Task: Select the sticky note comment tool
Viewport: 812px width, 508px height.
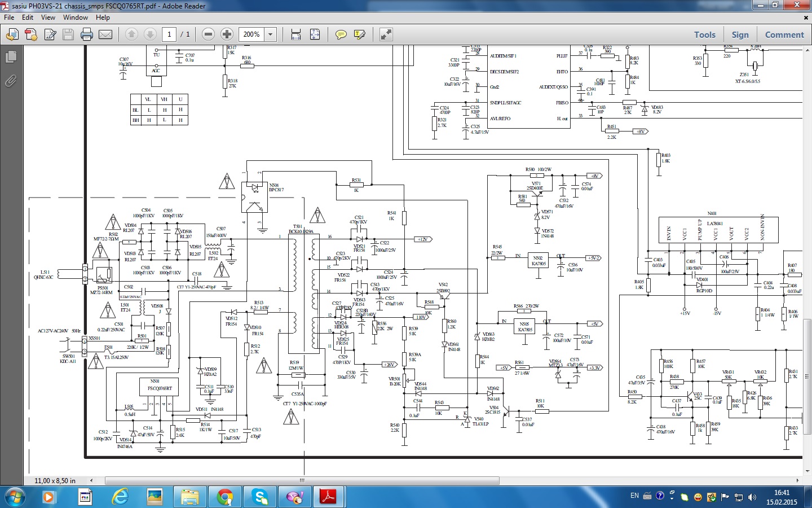Action: coord(341,35)
